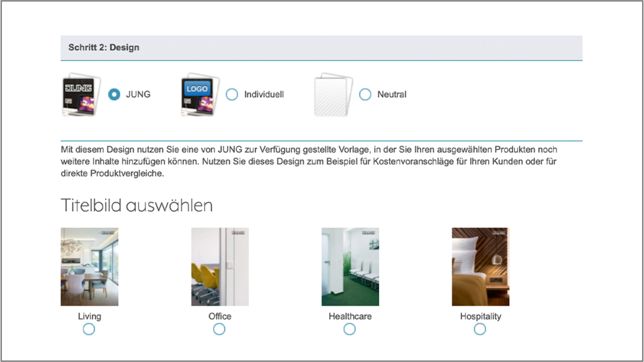Click the Healthcare caption text
This screenshot has width=644, height=362.
[350, 316]
